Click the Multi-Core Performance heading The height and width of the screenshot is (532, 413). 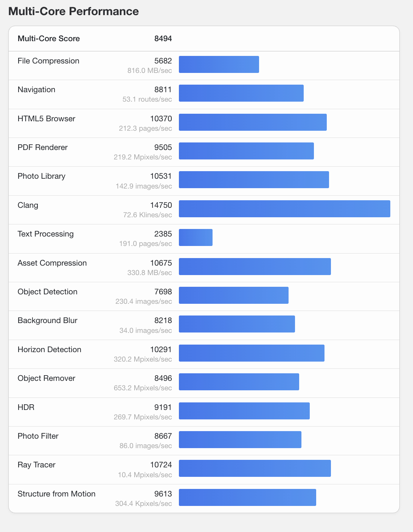[x=73, y=11]
